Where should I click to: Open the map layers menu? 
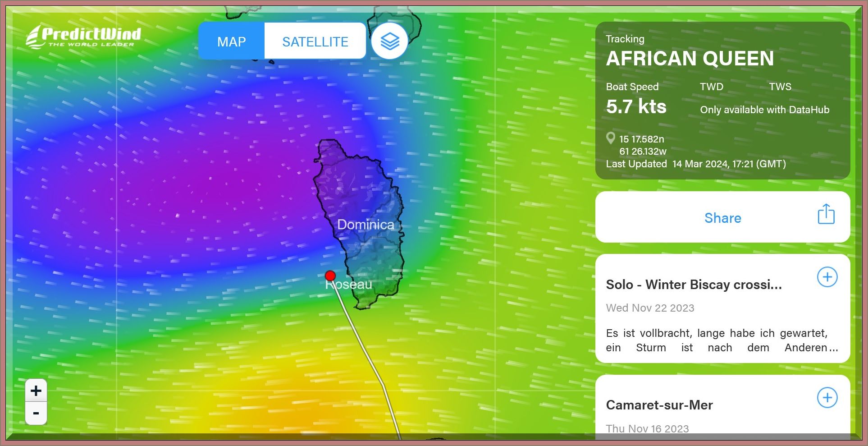389,41
